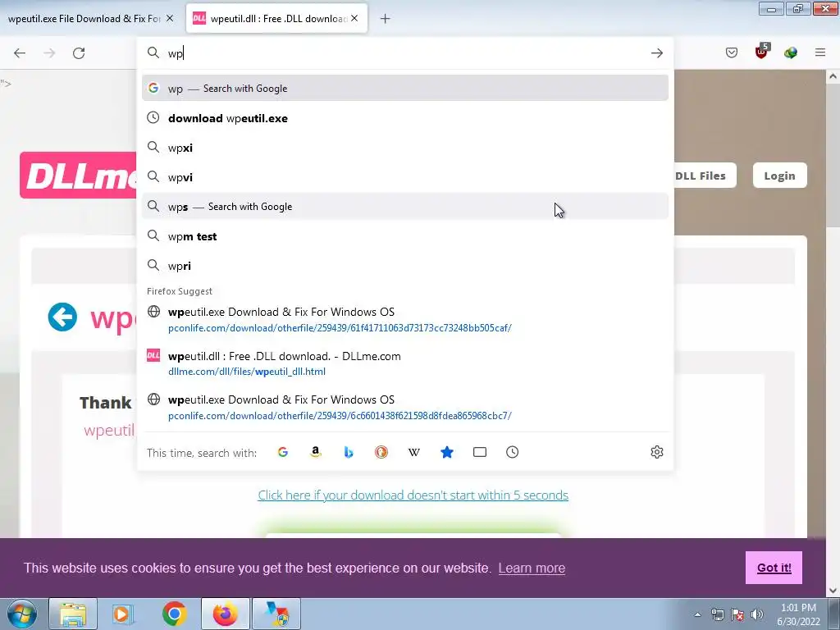Image resolution: width=840 pixels, height=630 pixels.
Task: Pick the 'wpxi' search suggestion
Action: 405,148
